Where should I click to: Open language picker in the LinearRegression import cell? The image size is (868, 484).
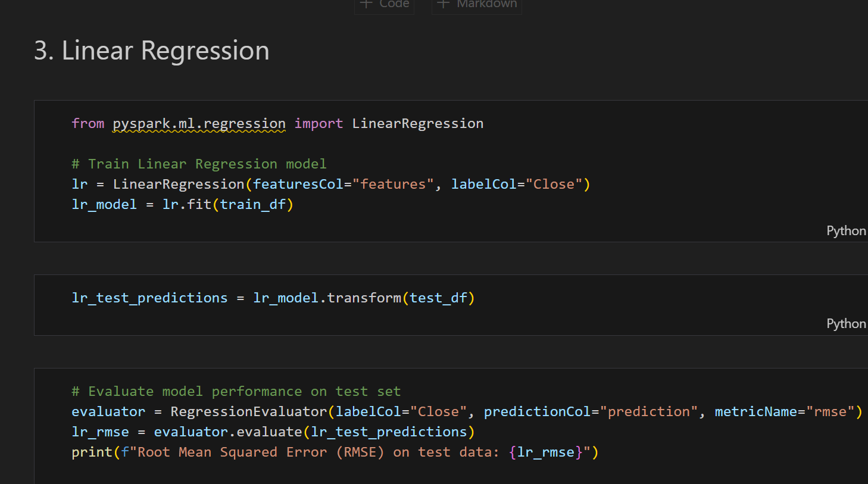click(x=845, y=231)
